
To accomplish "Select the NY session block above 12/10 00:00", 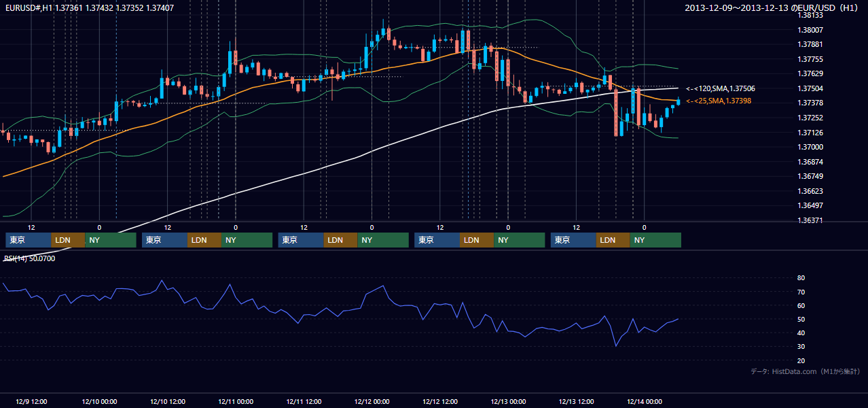I will tap(111, 240).
